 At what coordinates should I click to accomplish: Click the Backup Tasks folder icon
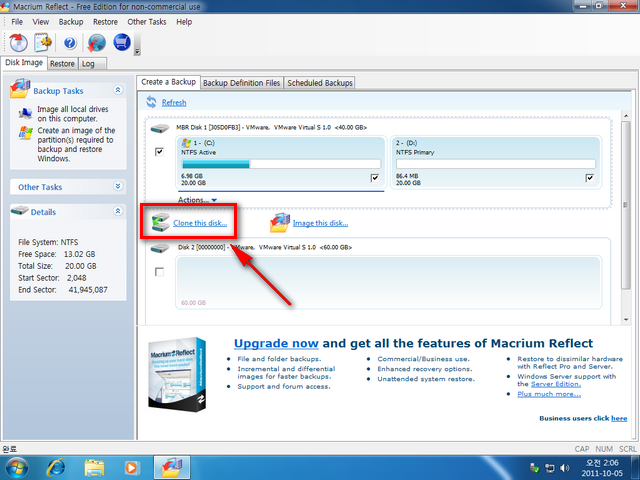coord(20,89)
